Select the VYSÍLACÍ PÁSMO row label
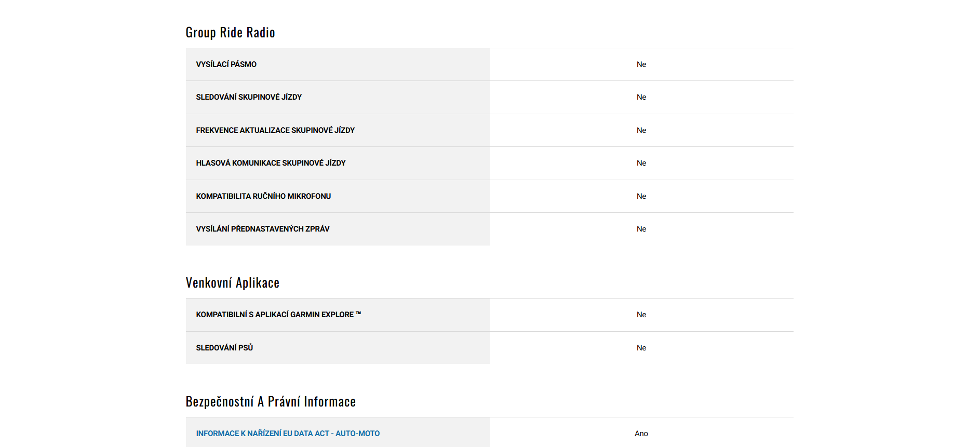980x447 pixels. (226, 64)
